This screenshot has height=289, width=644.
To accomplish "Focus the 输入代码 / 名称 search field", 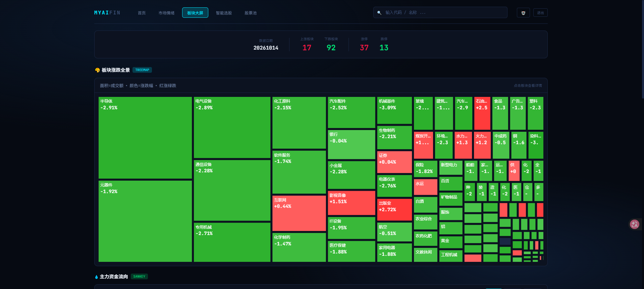I will click(440, 13).
